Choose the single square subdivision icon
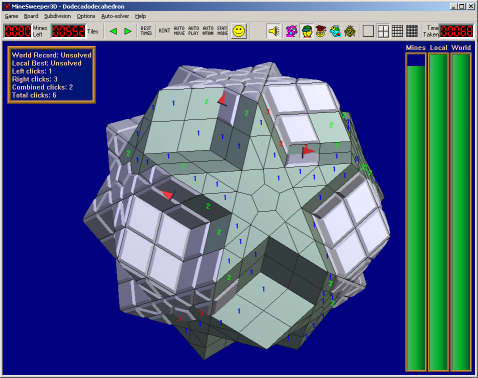The image size is (478, 378). 368,31
